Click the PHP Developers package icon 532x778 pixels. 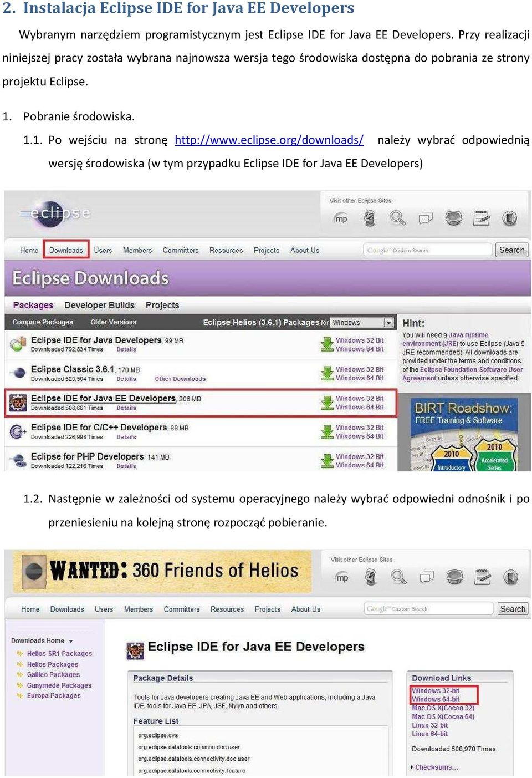(x=19, y=460)
